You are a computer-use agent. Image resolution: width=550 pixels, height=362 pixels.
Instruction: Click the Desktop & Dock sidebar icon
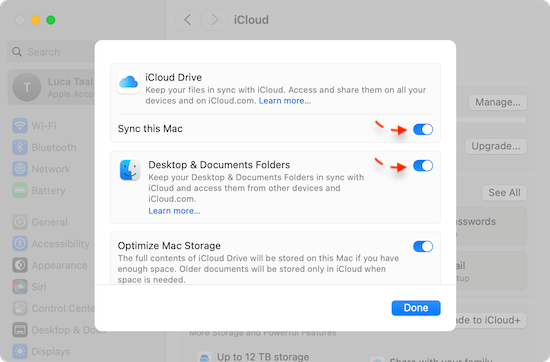[20, 330]
